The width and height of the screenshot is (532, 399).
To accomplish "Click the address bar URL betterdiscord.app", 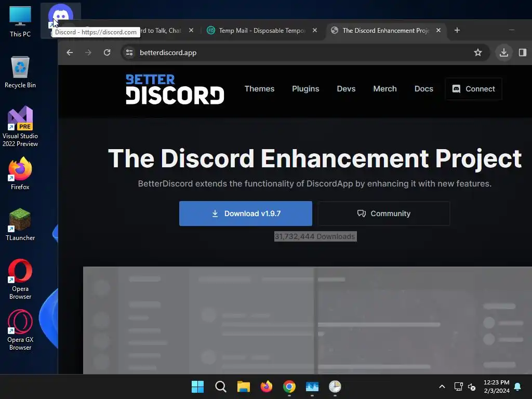I will (168, 52).
